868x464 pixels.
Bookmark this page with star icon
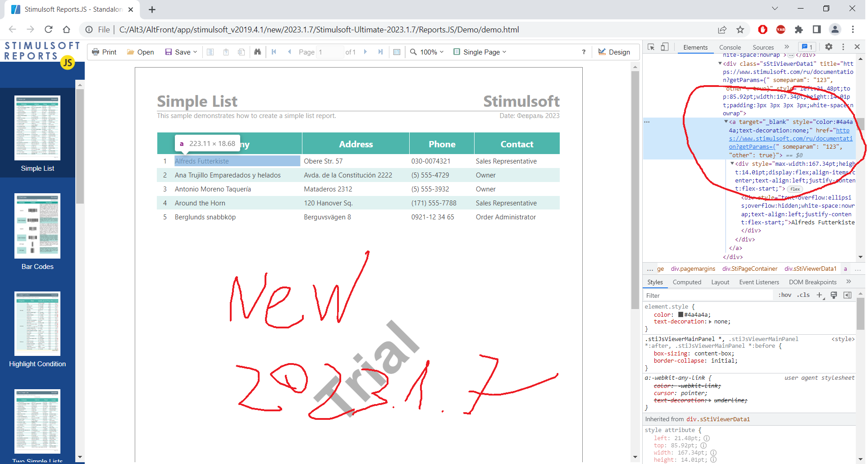740,30
